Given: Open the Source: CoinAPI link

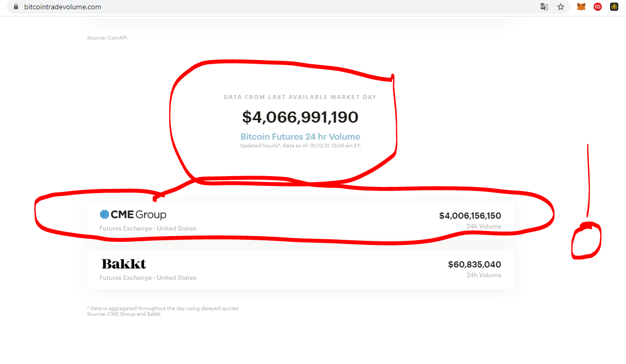Looking at the screenshot, I should 107,37.
